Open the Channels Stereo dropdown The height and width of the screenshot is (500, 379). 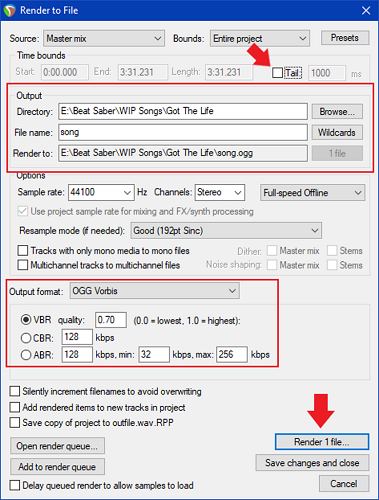(x=220, y=192)
